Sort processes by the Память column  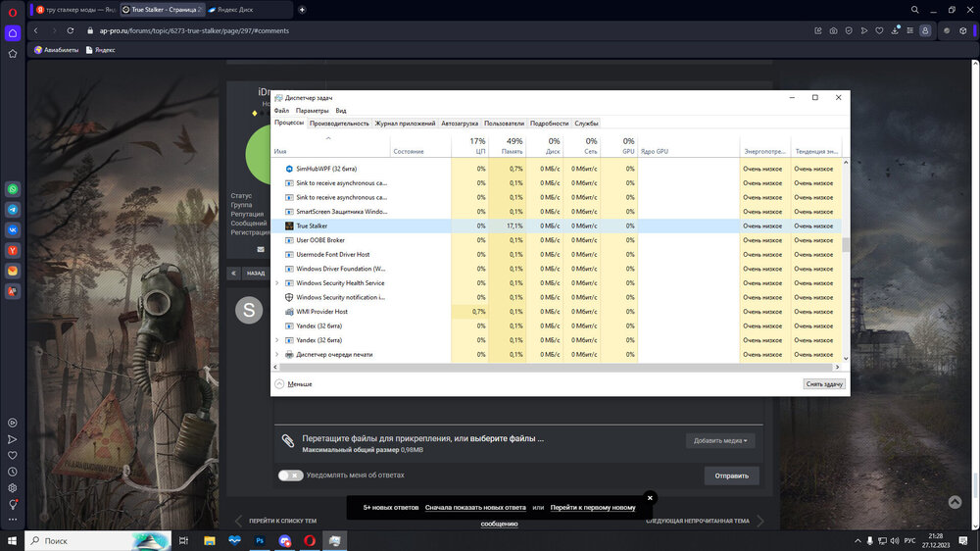tap(512, 147)
